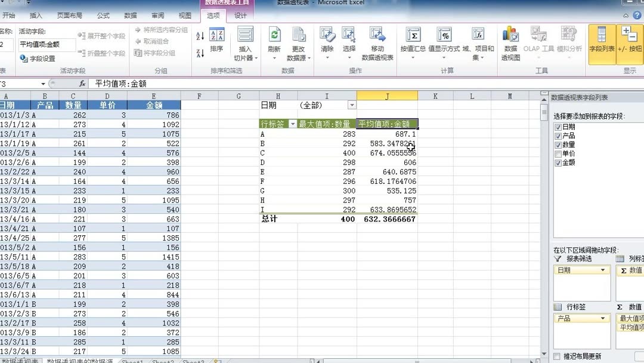This screenshot has height=363, width=644.
Task: Uncheck the 数量 field in field list
Action: pyautogui.click(x=559, y=144)
